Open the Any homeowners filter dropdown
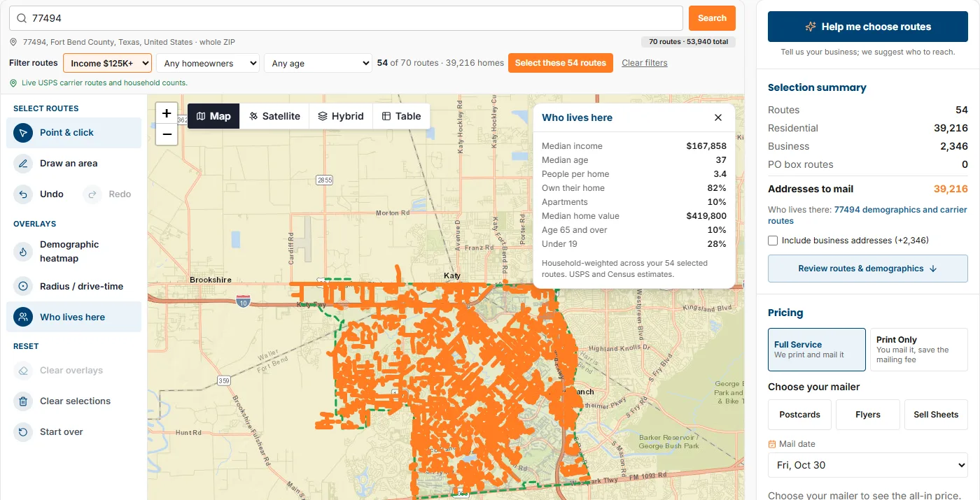 [208, 63]
